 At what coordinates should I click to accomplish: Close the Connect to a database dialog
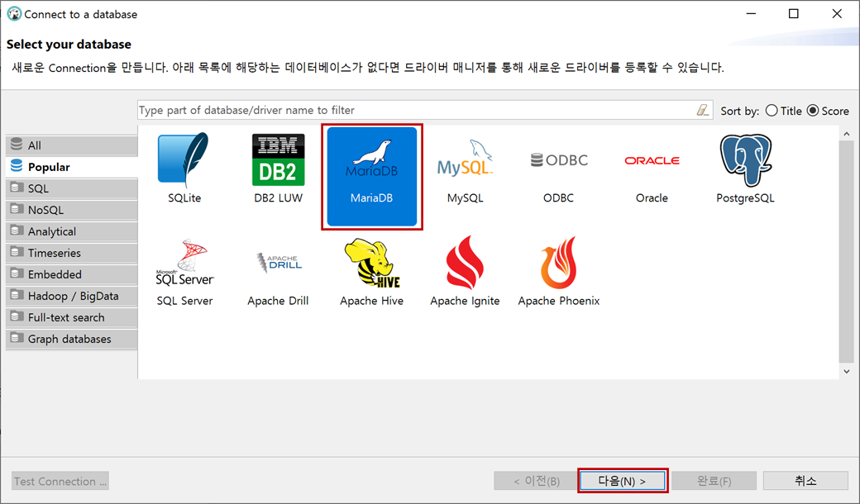click(836, 14)
